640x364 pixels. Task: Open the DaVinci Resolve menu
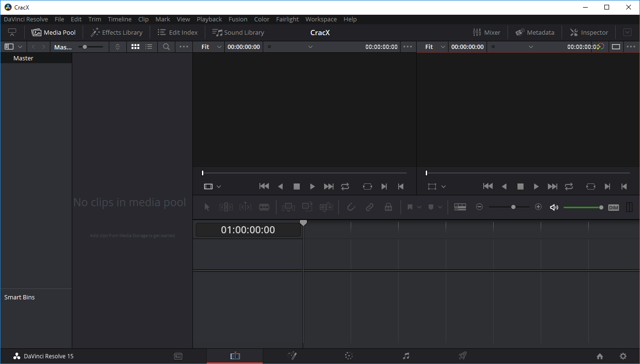point(26,19)
